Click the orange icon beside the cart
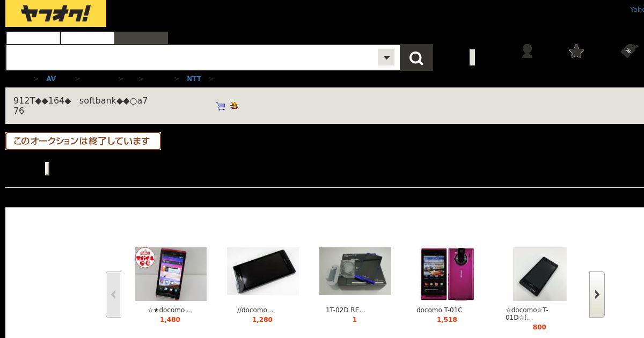Image resolution: width=644 pixels, height=338 pixels. (234, 106)
